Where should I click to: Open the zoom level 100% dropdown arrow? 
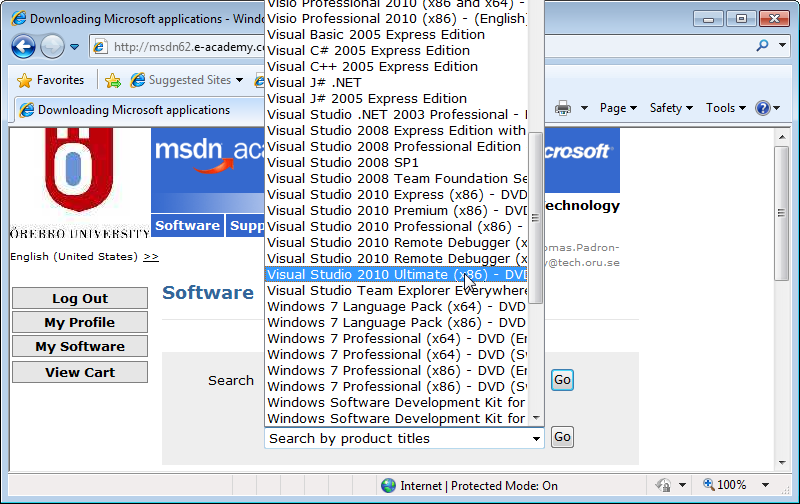(765, 485)
